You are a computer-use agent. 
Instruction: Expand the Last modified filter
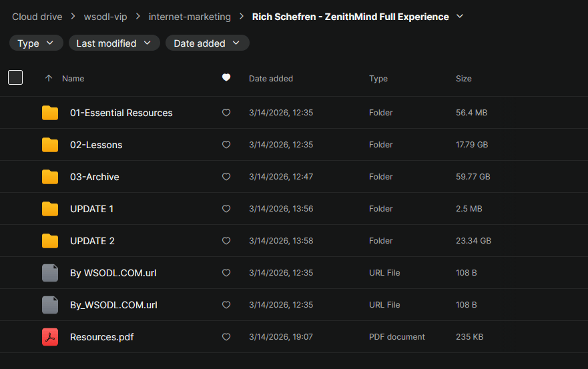click(114, 43)
